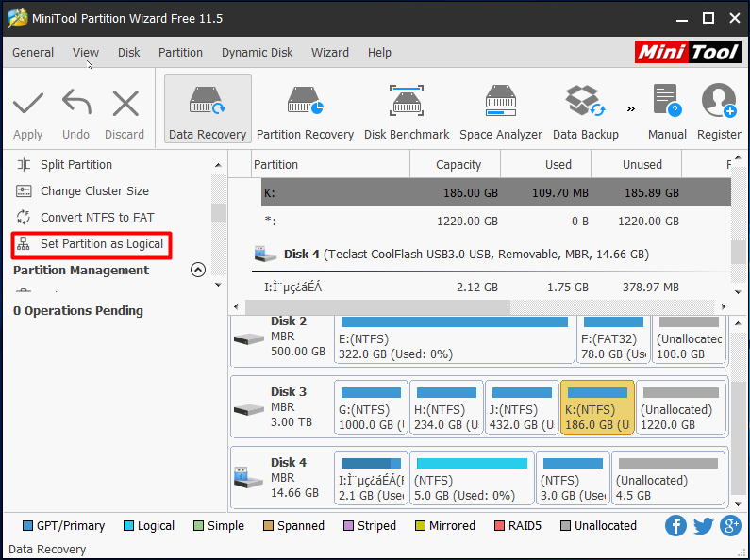The height and width of the screenshot is (560, 750).
Task: Open the Disk menu
Action: point(128,53)
